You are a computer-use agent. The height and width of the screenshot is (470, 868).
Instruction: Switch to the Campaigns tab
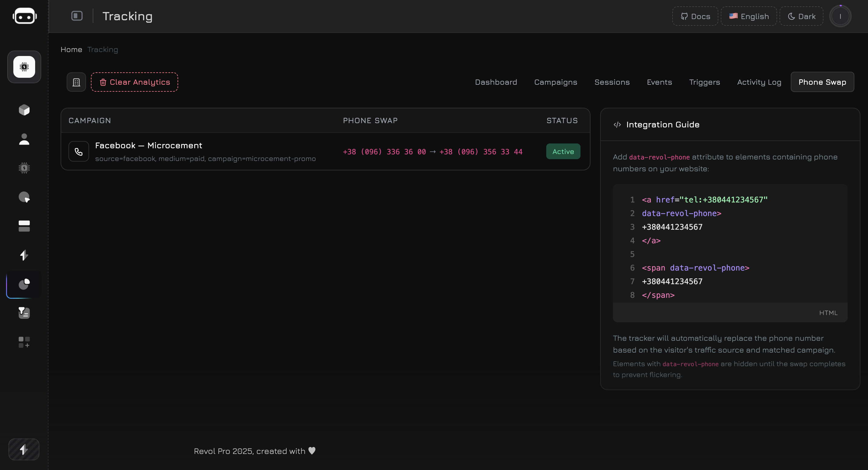[x=555, y=82]
